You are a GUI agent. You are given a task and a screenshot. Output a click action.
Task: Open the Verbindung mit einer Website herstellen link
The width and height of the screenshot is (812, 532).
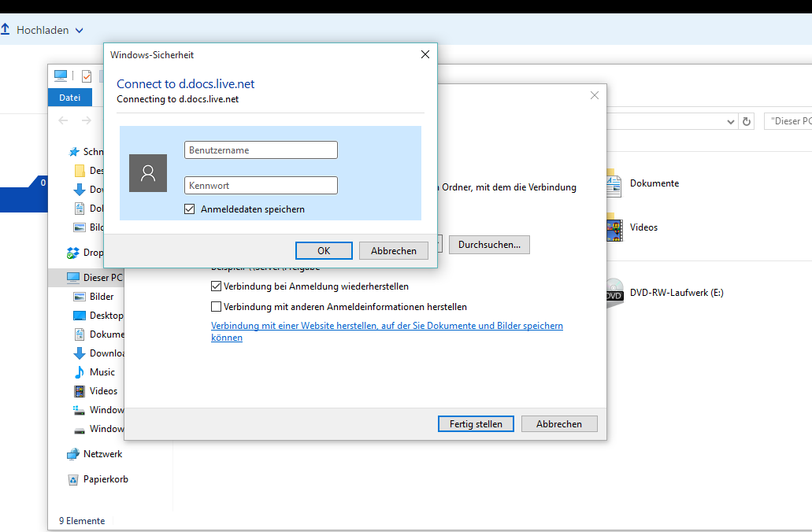pyautogui.click(x=387, y=331)
